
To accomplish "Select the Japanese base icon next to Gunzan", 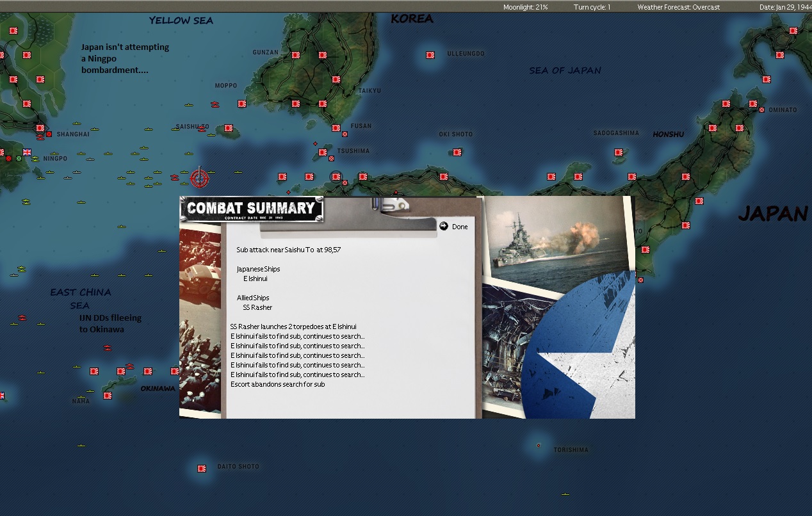I will click(295, 55).
